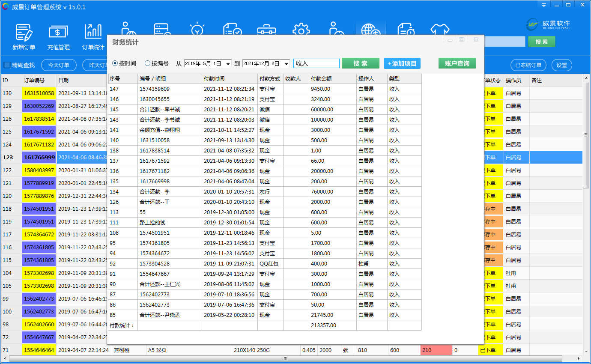Enable the 精确查找 checkbox
Image resolution: width=591 pixels, height=364 pixels.
click(7, 65)
